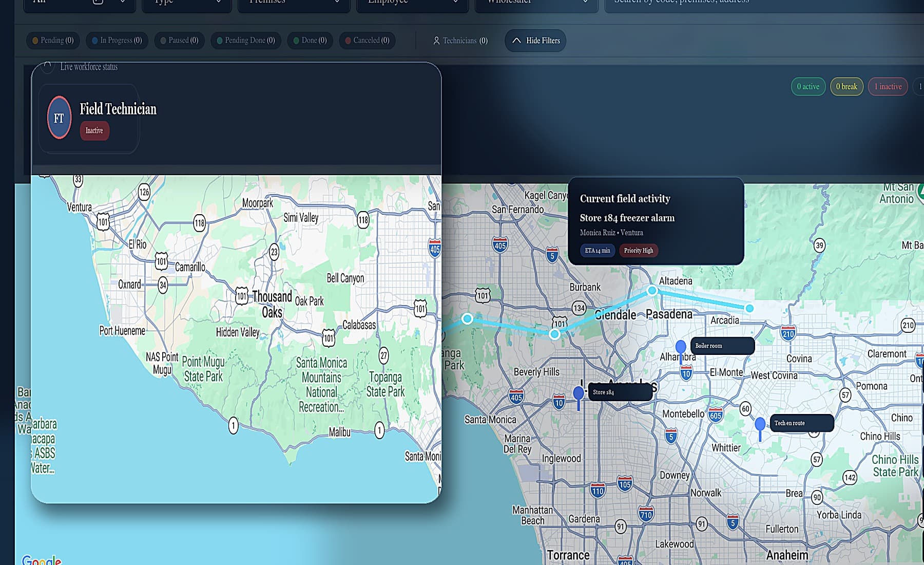Open the Type dropdown

(x=186, y=3)
